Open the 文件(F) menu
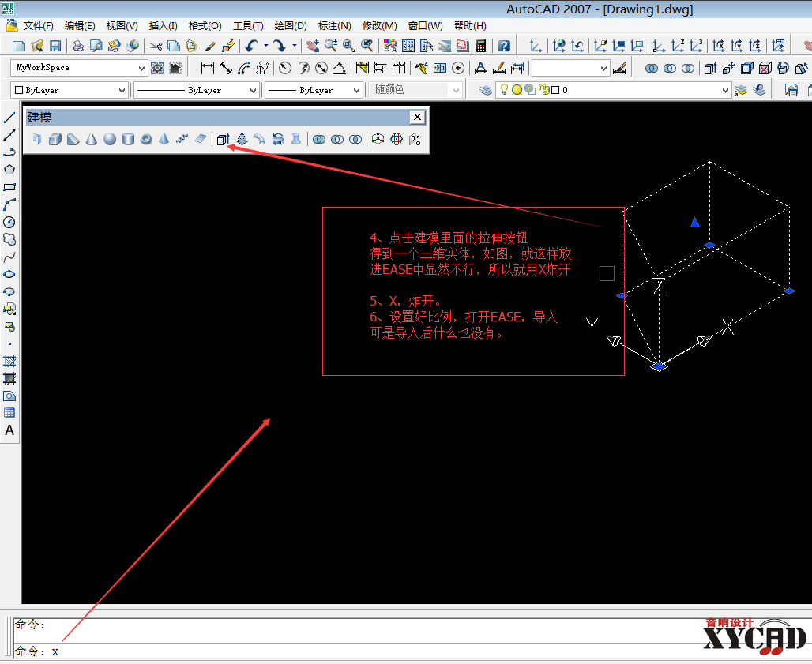 coord(38,26)
